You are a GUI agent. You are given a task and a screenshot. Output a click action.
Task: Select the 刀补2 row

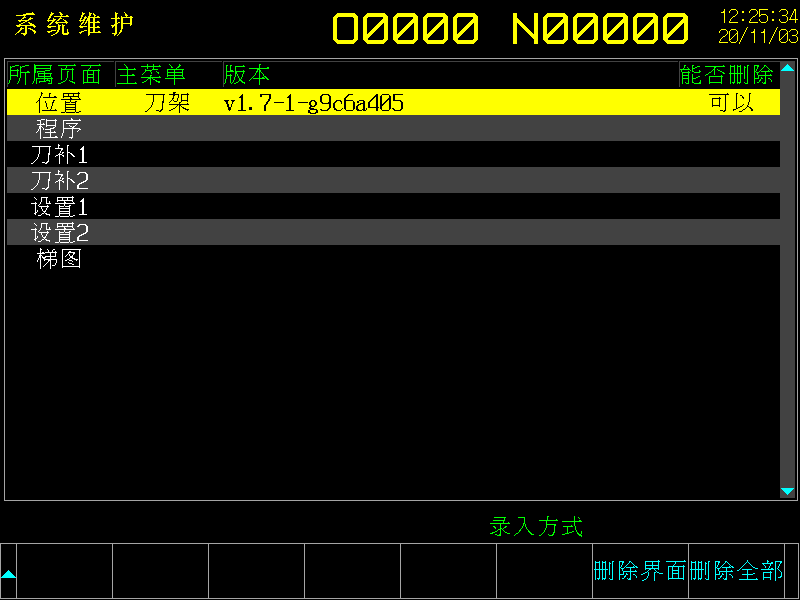393,181
